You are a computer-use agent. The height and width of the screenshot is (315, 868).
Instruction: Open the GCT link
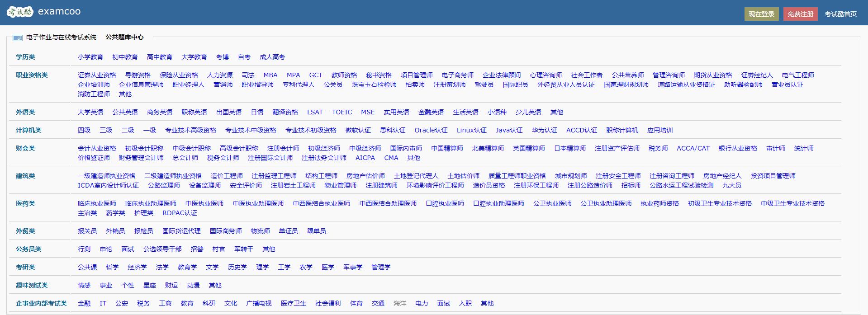[x=316, y=75]
